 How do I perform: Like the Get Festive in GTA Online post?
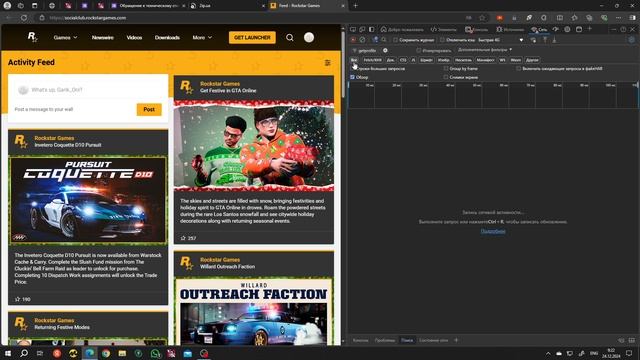[183, 238]
